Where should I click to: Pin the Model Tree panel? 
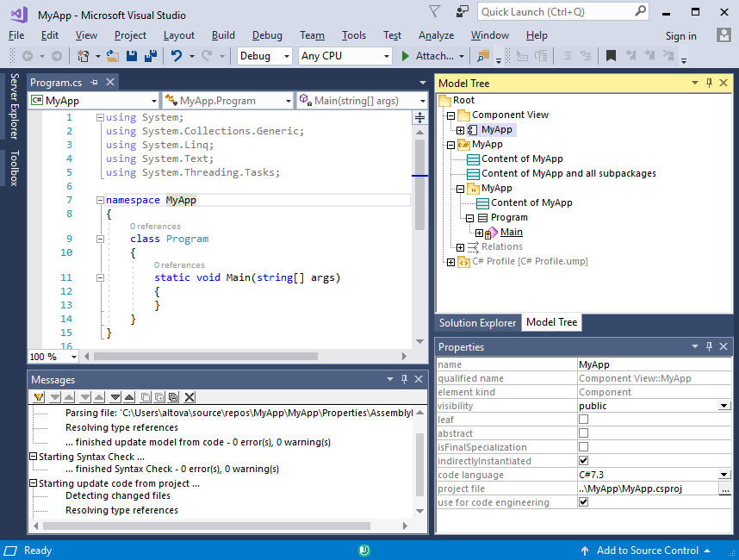tap(710, 83)
